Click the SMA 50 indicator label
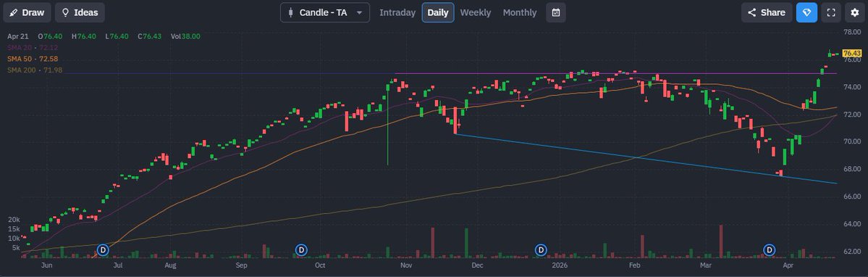The width and height of the screenshot is (868, 277). pos(33,59)
